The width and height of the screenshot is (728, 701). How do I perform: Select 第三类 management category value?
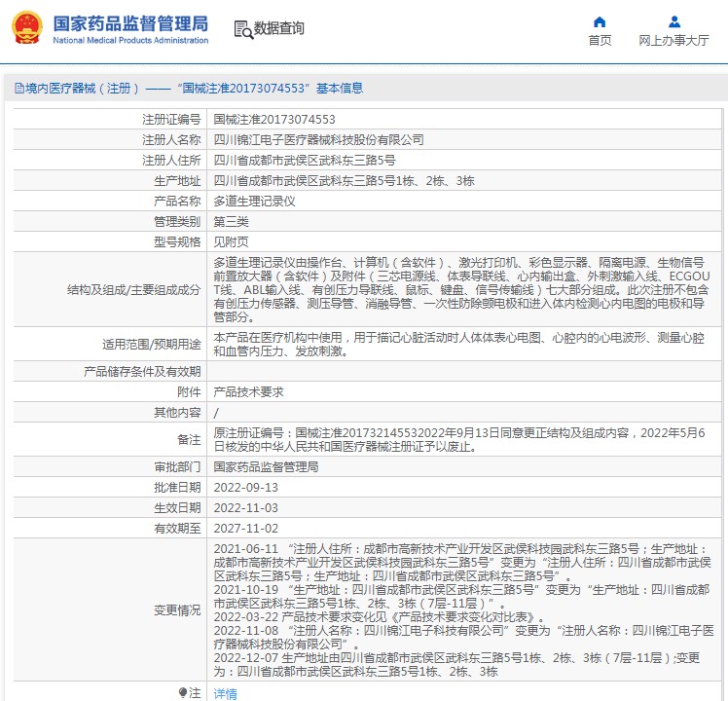click(232, 222)
